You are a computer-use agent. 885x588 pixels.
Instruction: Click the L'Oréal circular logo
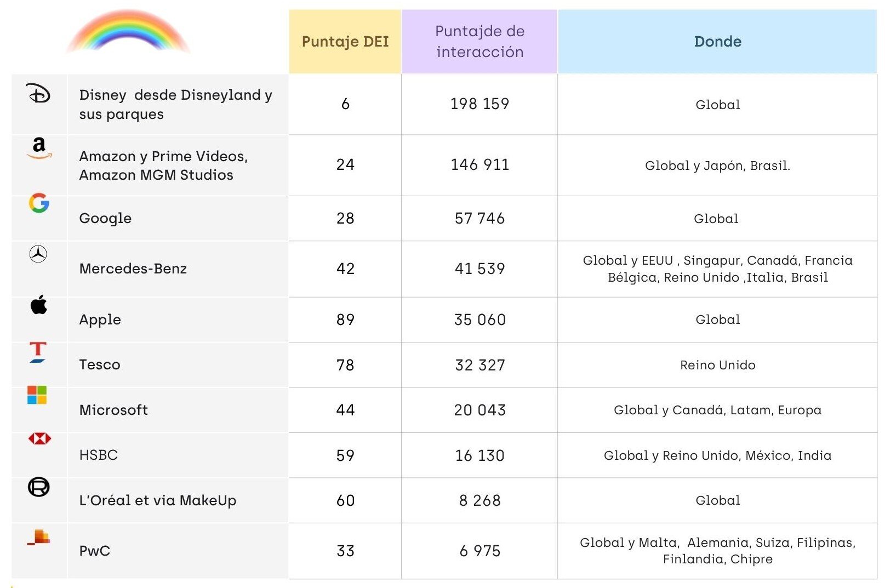click(39, 487)
